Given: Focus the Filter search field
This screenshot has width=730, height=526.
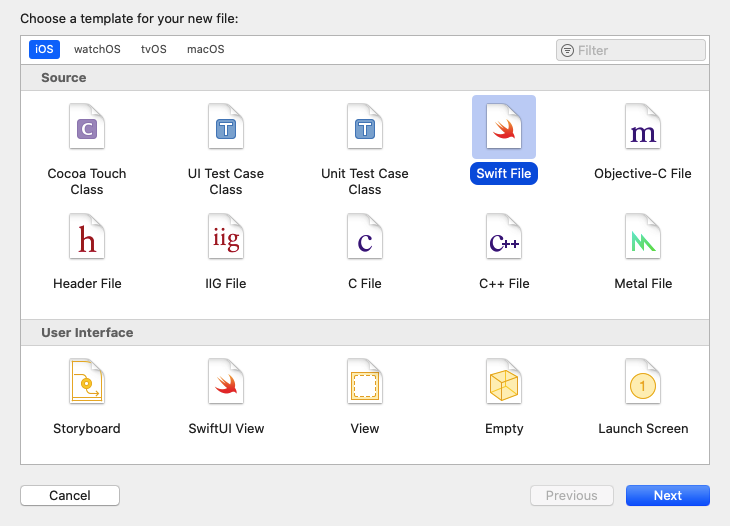Looking at the screenshot, I should 638,50.
